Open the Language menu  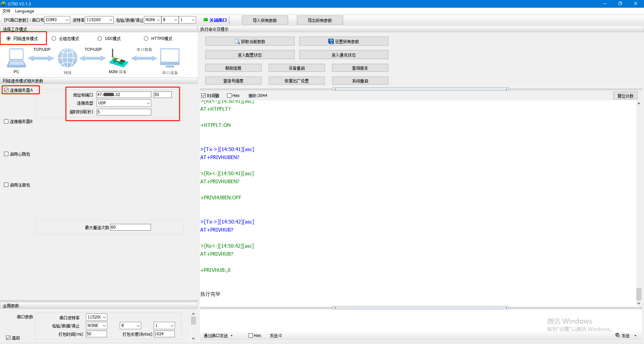click(24, 11)
